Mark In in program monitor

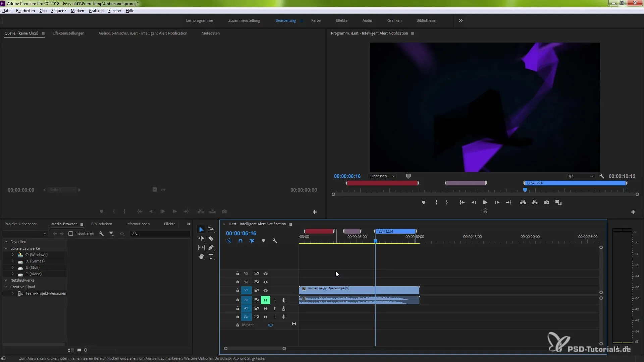point(436,202)
